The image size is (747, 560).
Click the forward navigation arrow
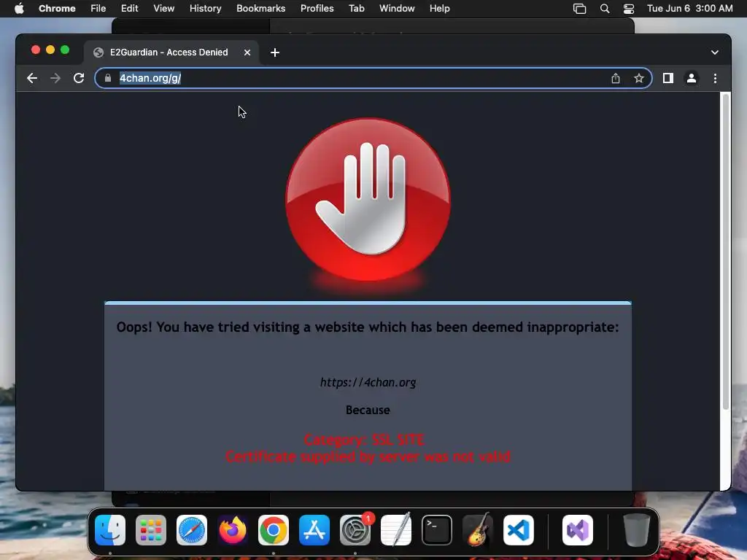pos(55,78)
